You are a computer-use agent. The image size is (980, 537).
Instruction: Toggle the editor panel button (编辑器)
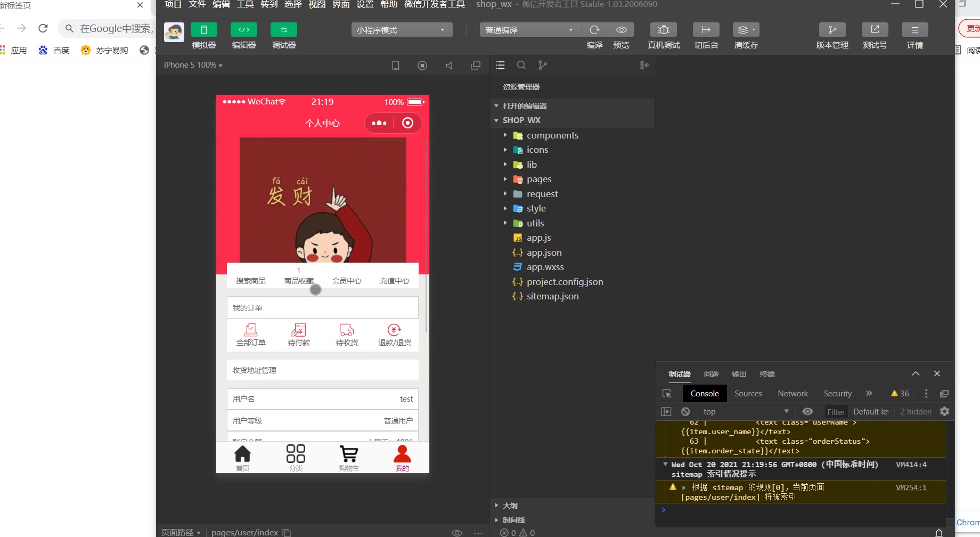click(243, 30)
